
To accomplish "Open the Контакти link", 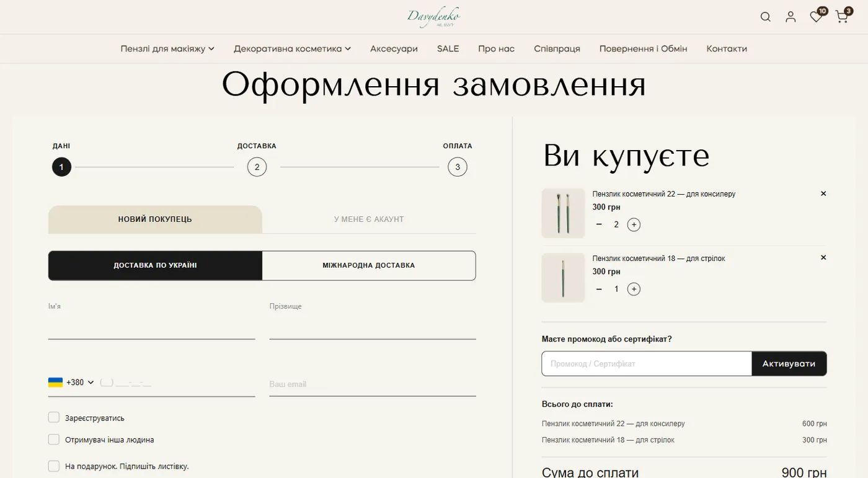I will 727,48.
